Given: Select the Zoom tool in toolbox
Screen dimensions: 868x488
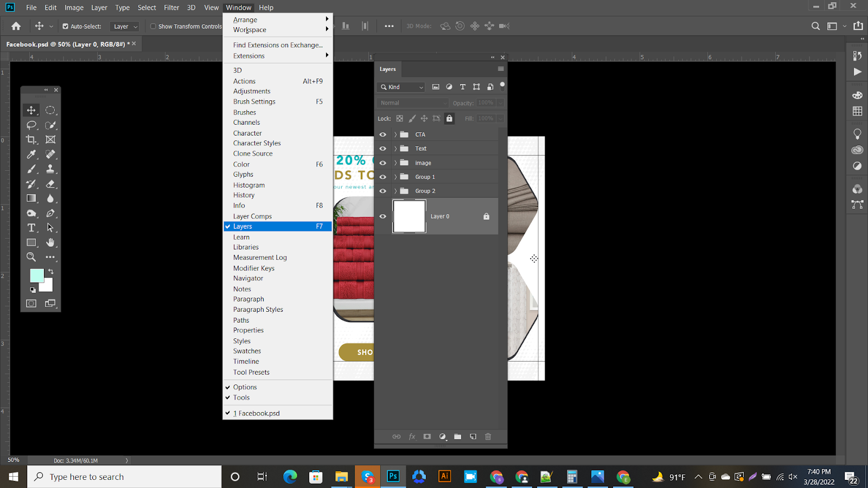Looking at the screenshot, I should tap(31, 257).
